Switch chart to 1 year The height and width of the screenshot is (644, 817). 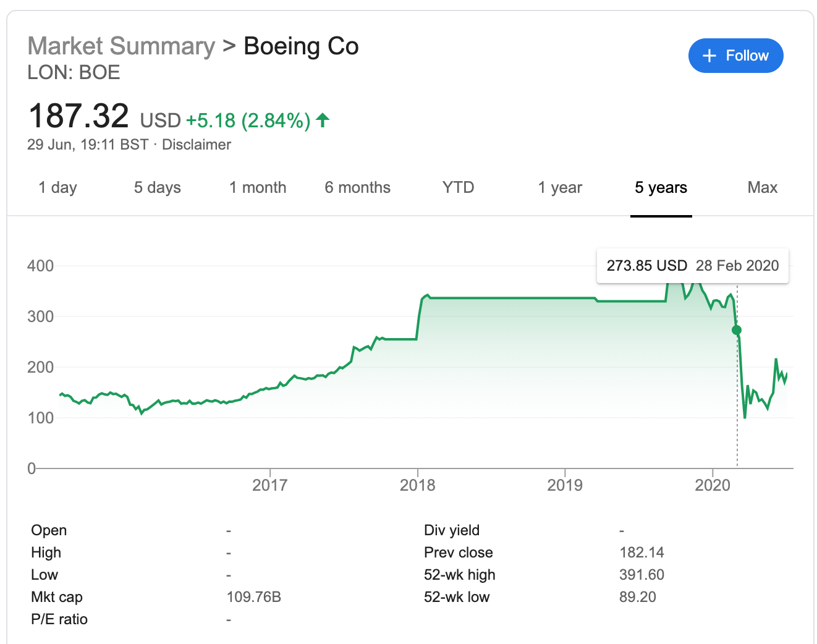click(560, 187)
